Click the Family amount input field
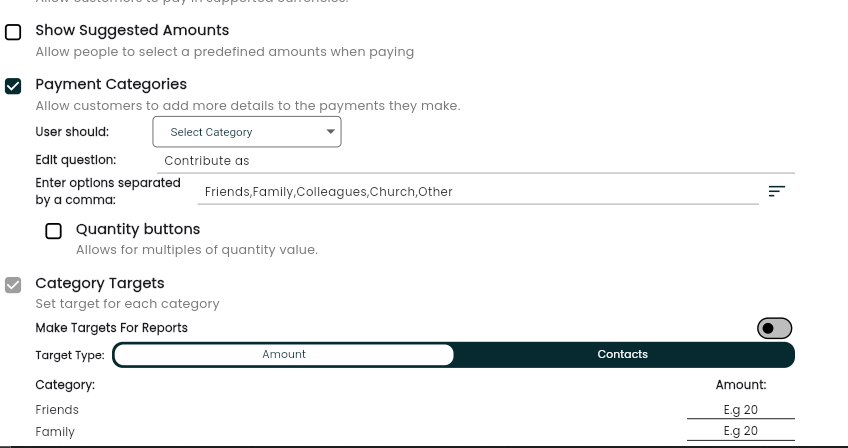The image size is (848, 448). (741, 431)
